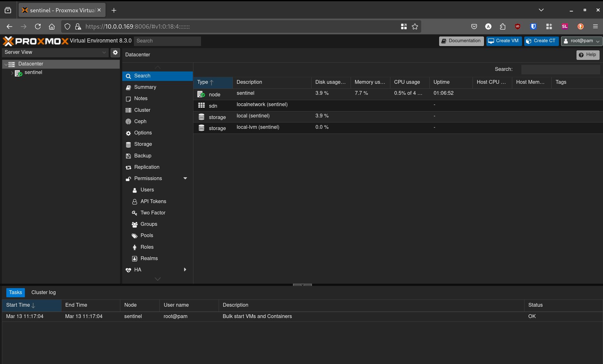Click the Create CT button
The height and width of the screenshot is (364, 603).
[x=541, y=41]
